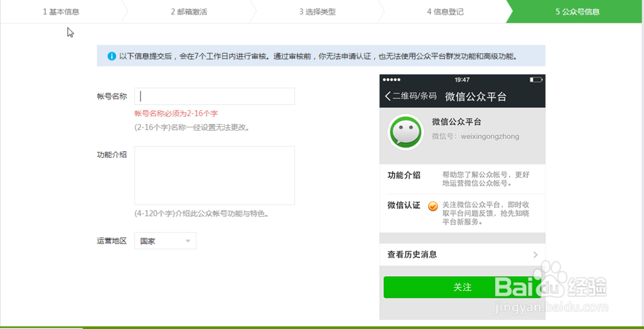The height and width of the screenshot is (329, 644).
Task: Click the WeChat green logo avatar
Action: coord(406,132)
